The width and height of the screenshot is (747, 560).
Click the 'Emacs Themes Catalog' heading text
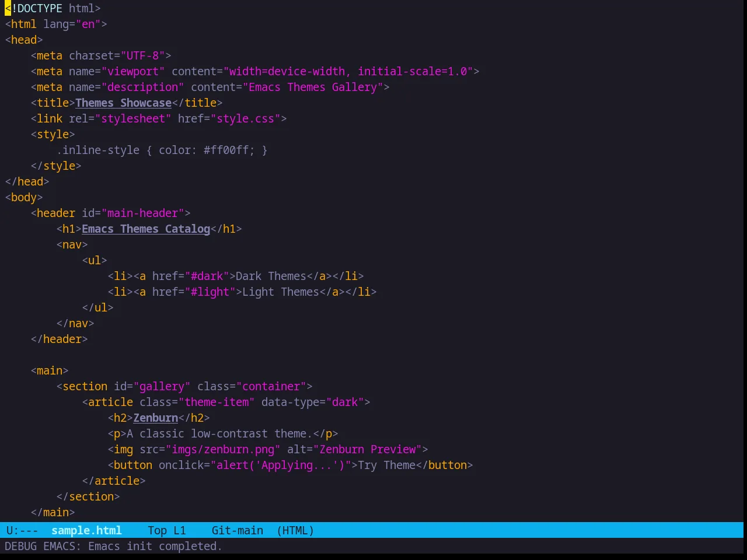[146, 229]
